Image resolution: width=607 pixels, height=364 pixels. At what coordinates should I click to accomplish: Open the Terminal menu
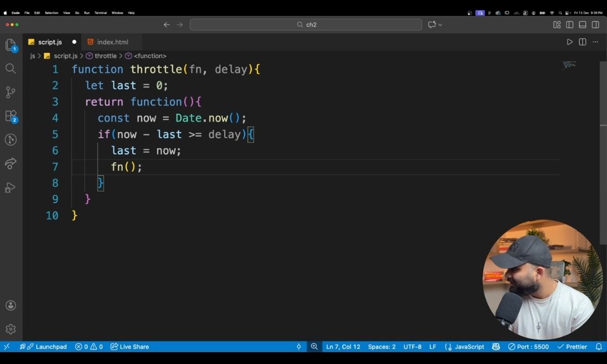pos(101,13)
